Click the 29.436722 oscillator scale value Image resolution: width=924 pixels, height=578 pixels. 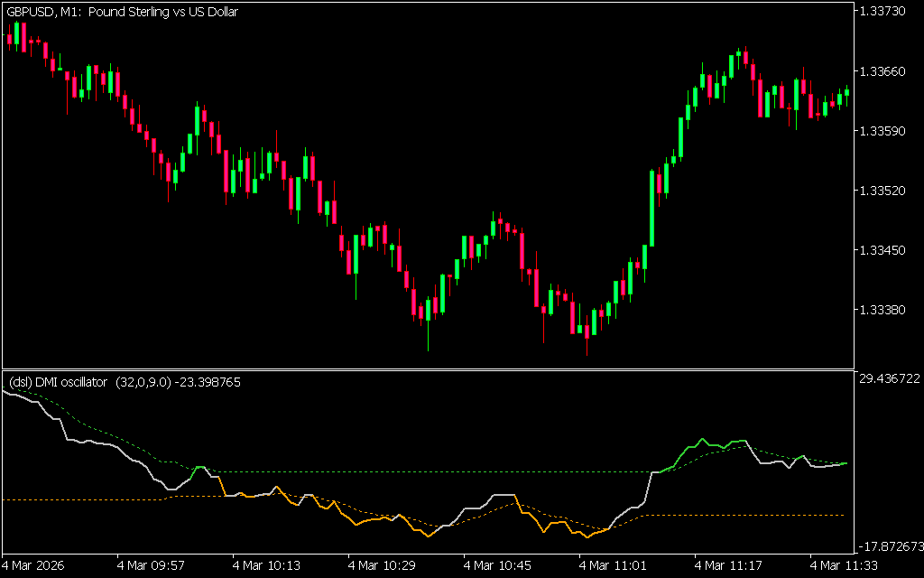[x=890, y=379]
